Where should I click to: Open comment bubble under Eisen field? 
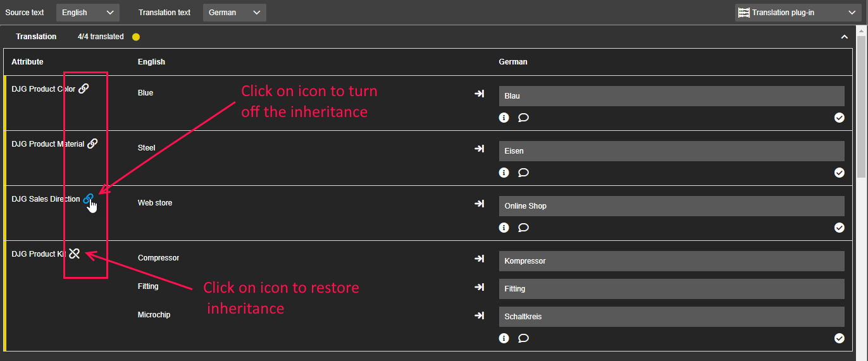pyautogui.click(x=523, y=173)
